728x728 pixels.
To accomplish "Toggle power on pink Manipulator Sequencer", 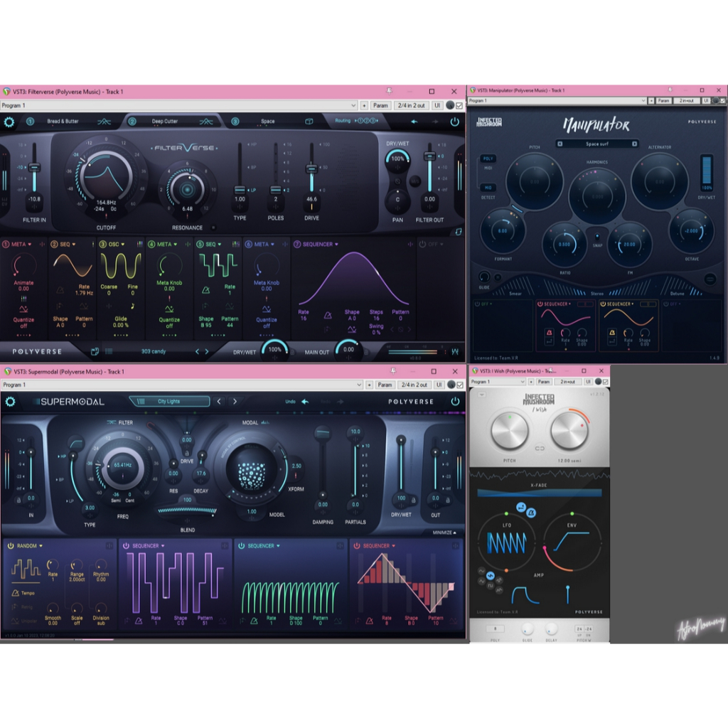I will (x=540, y=304).
